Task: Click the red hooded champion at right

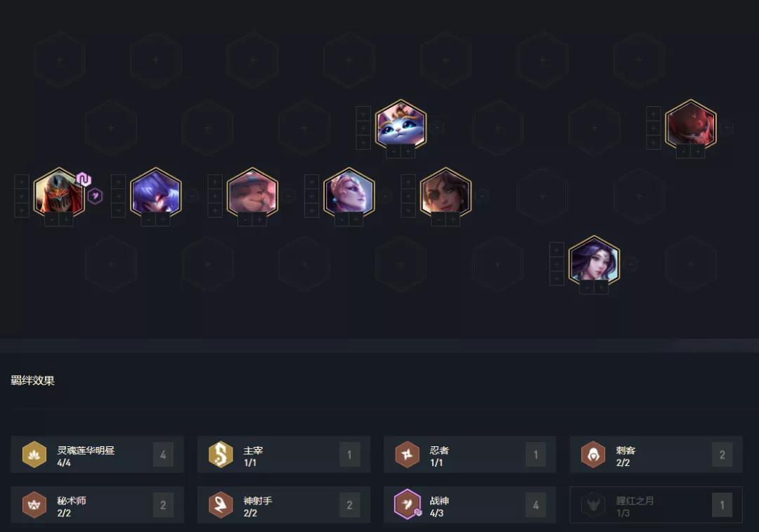Action: pyautogui.click(x=691, y=124)
